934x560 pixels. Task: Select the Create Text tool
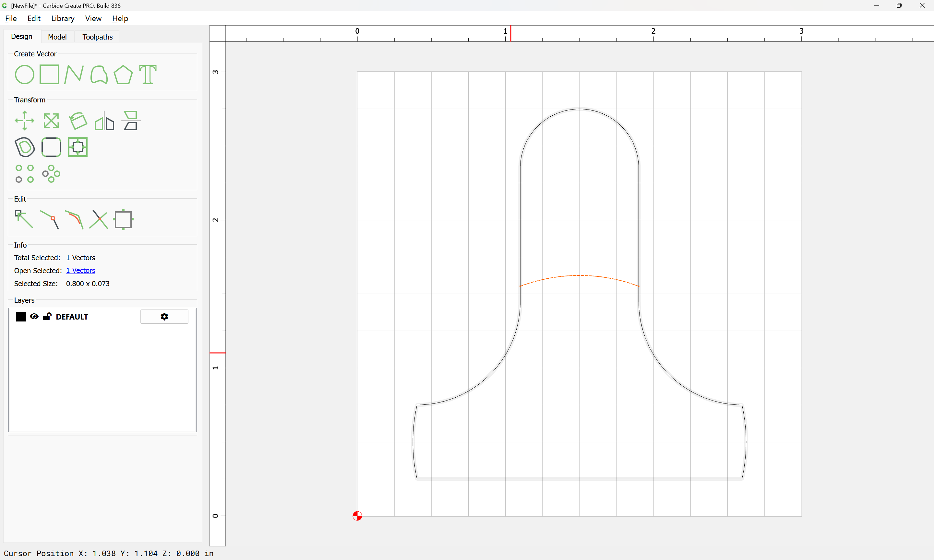click(148, 74)
